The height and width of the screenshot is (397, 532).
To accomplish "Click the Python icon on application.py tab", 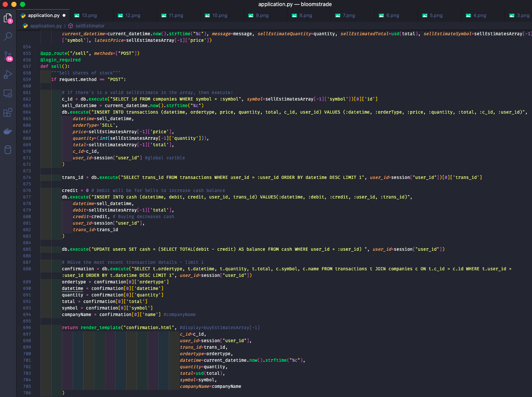I will [x=23, y=15].
